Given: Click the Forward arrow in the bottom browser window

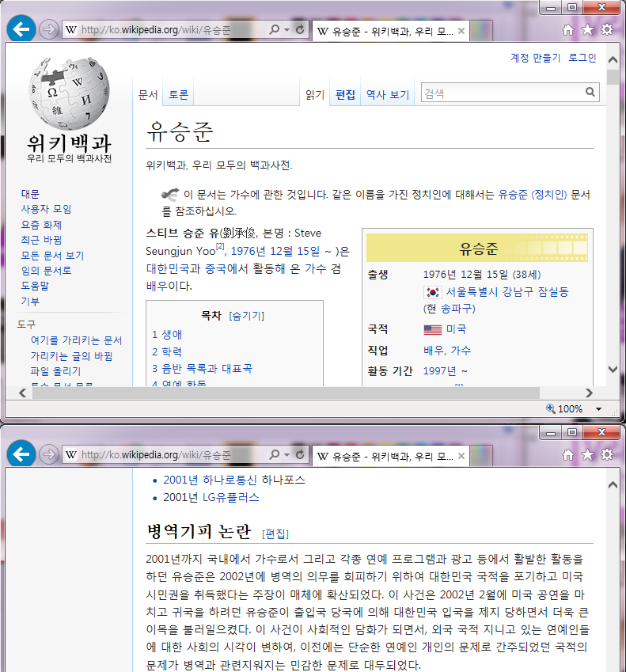Looking at the screenshot, I should 49,454.
